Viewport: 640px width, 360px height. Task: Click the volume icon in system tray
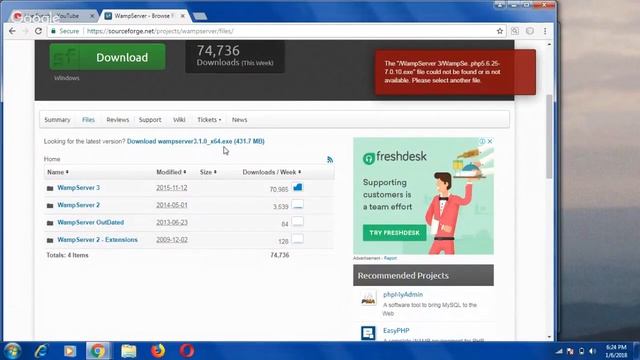pos(593,351)
